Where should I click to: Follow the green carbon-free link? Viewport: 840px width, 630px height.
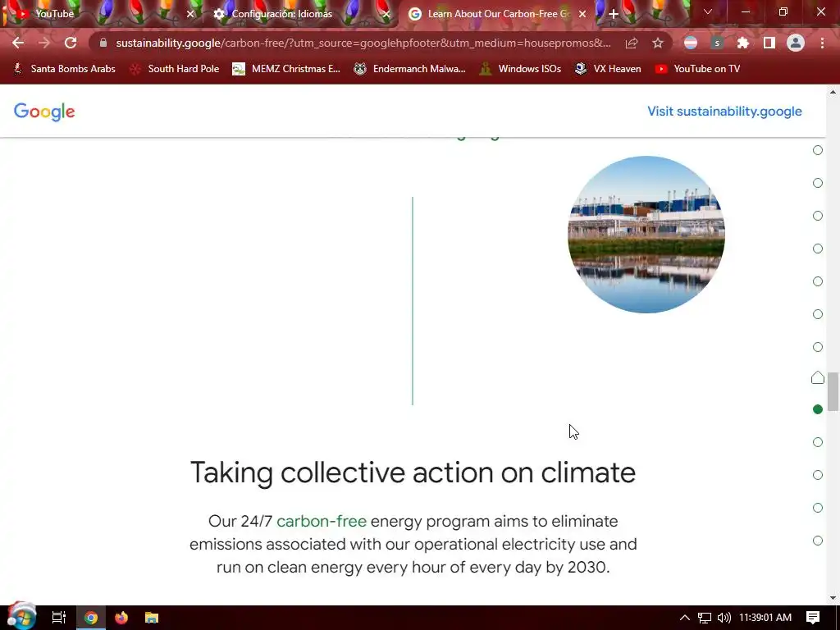point(322,521)
